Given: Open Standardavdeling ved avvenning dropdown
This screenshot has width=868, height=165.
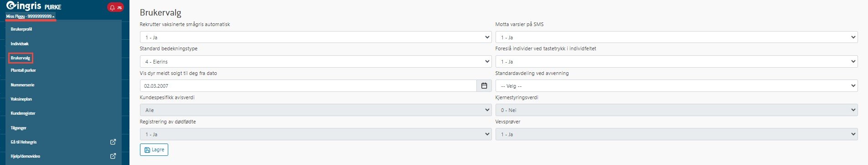Looking at the screenshot, I should click(677, 86).
